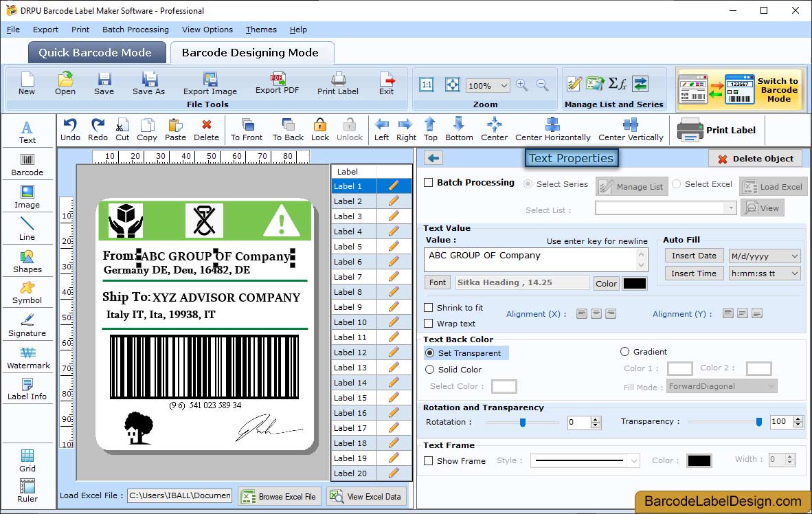Switch to Barcode Designing Mode tab
This screenshot has width=812, height=514.
pyautogui.click(x=251, y=53)
